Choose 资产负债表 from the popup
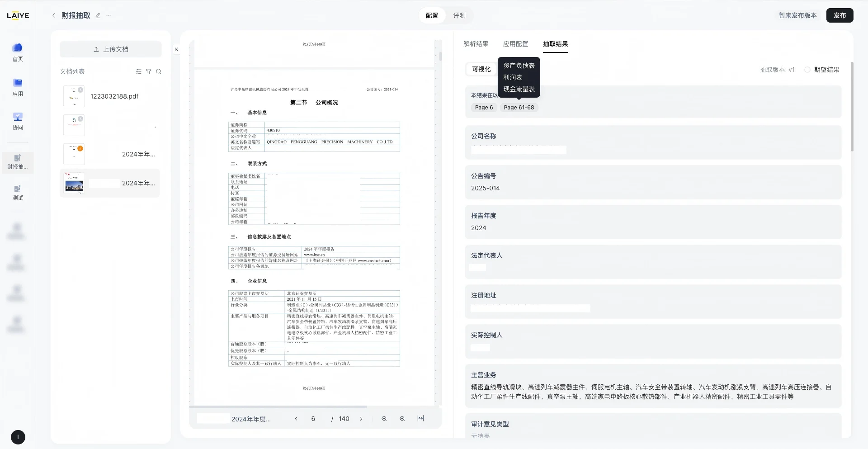The height and width of the screenshot is (449, 868). (x=519, y=66)
